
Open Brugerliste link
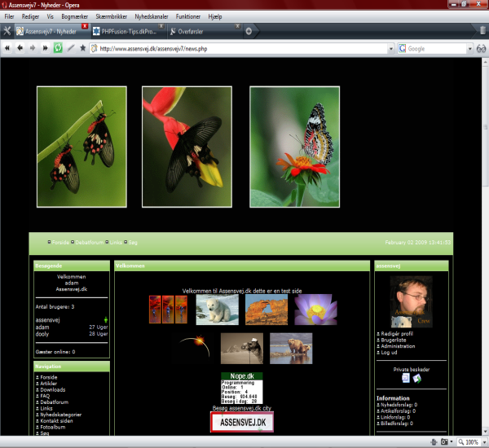394,340
